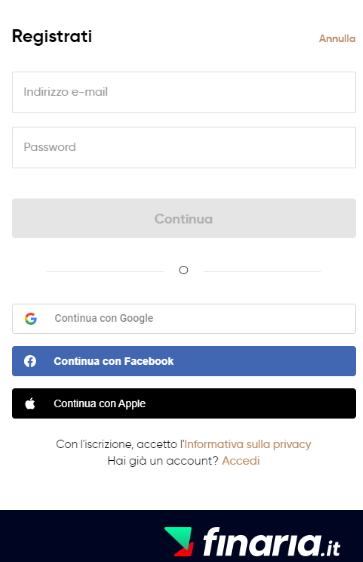This screenshot has height=562, width=363.
Task: Click the grey Continua button
Action: tap(184, 218)
